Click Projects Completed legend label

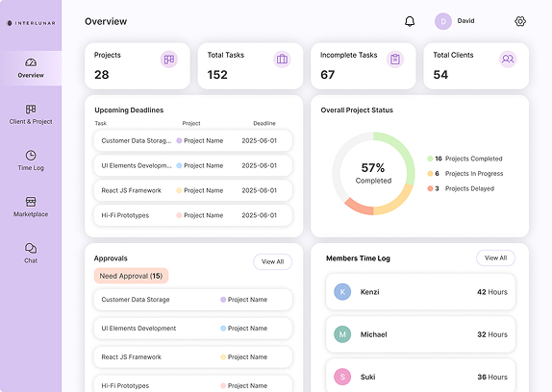pyautogui.click(x=473, y=159)
